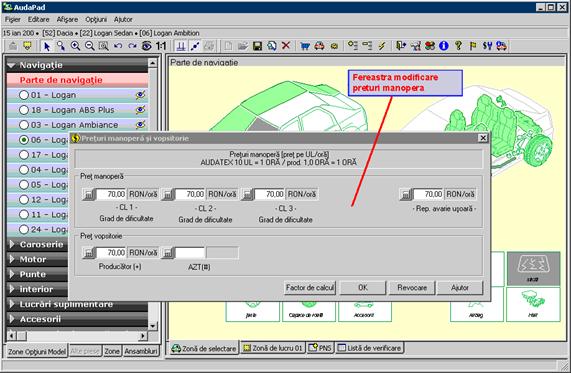Switch to Zonă de lucru 01 tab

(x=273, y=348)
